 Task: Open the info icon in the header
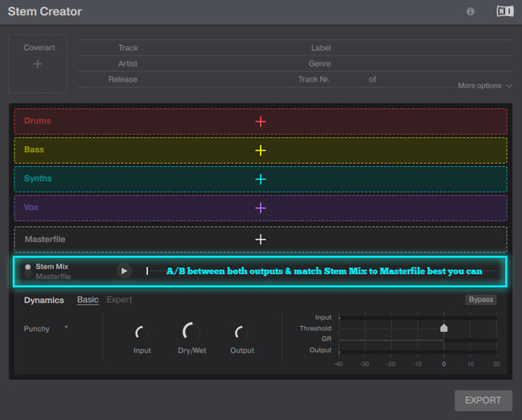tap(470, 12)
